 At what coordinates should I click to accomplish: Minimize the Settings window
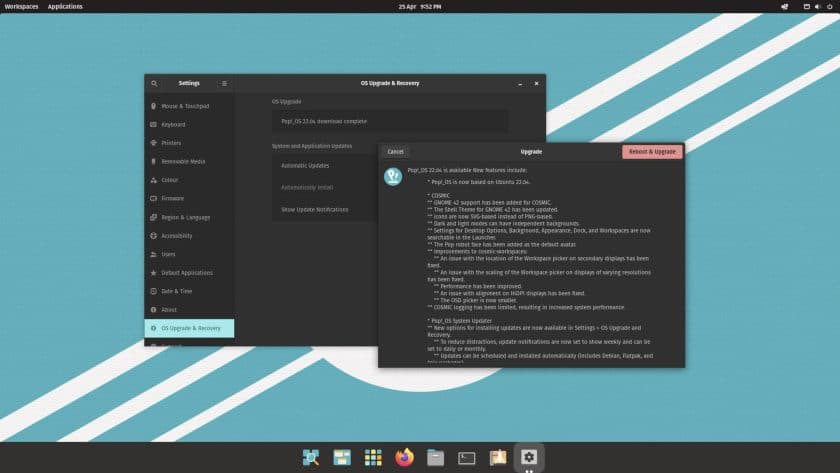[x=520, y=84]
